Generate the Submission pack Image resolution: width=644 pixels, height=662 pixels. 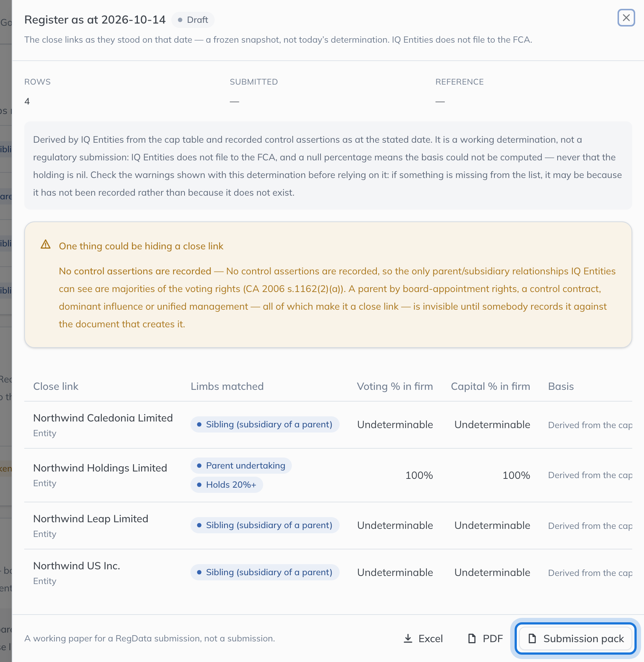[576, 638]
